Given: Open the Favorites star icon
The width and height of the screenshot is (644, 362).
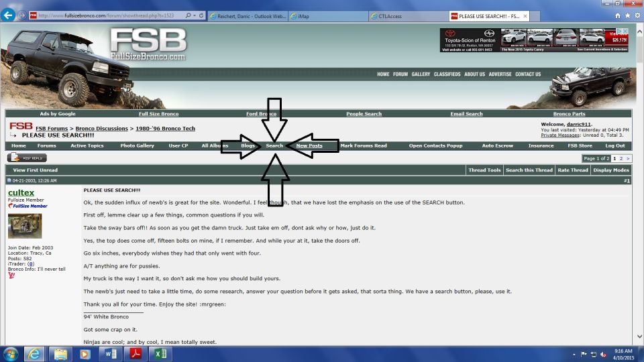Looking at the screenshot, I should 628,15.
